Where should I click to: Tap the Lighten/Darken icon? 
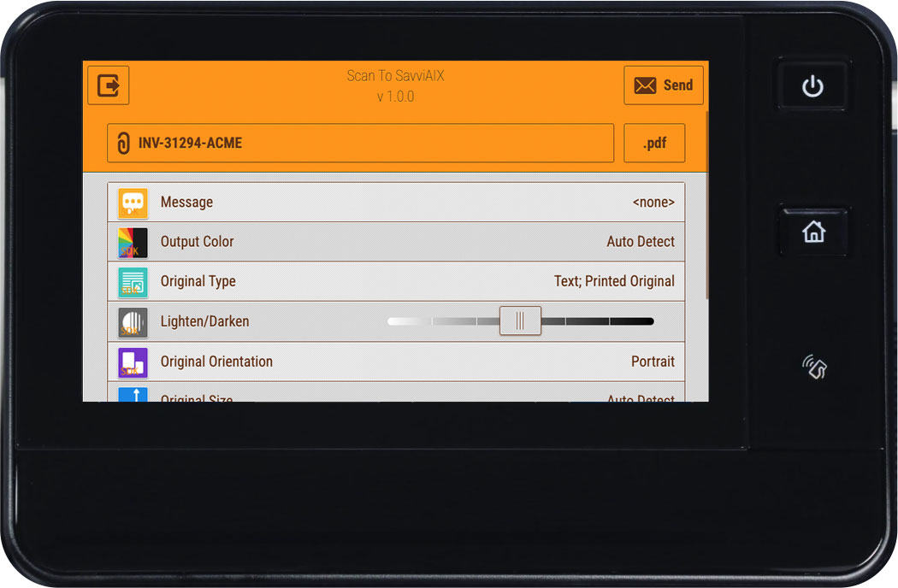(133, 321)
